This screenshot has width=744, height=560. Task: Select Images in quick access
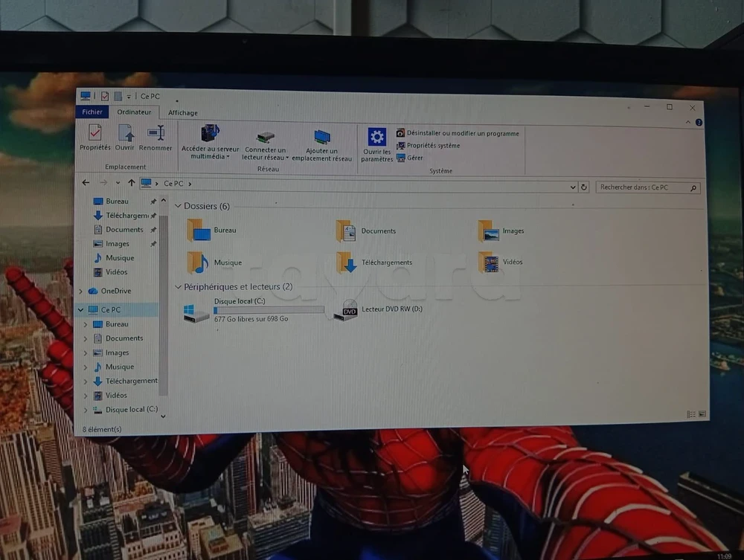pyautogui.click(x=117, y=244)
